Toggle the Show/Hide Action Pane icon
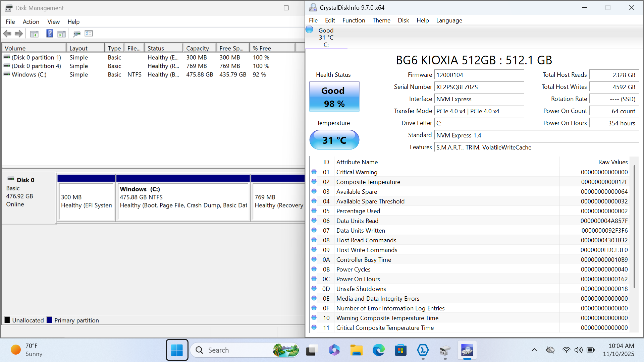Viewport: 644px width, 362px height. pos(62,34)
